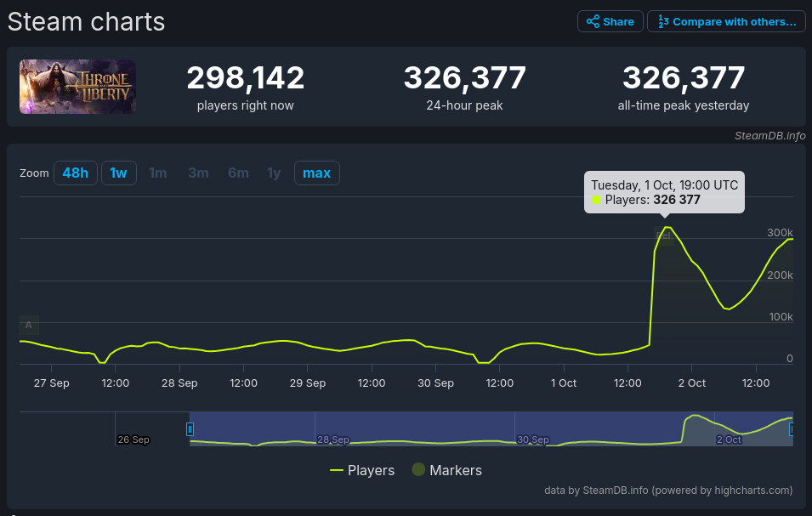Click the 'A' marker flag on chart
Viewport: 812px width, 516px height.
28,325
